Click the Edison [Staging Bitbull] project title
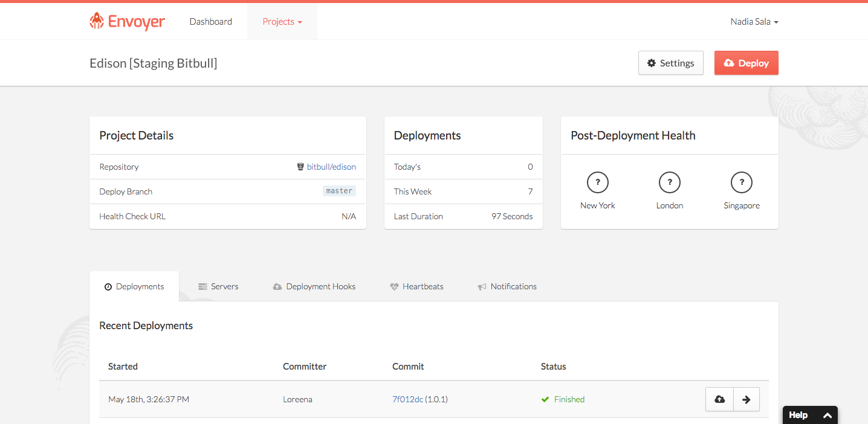 point(154,63)
